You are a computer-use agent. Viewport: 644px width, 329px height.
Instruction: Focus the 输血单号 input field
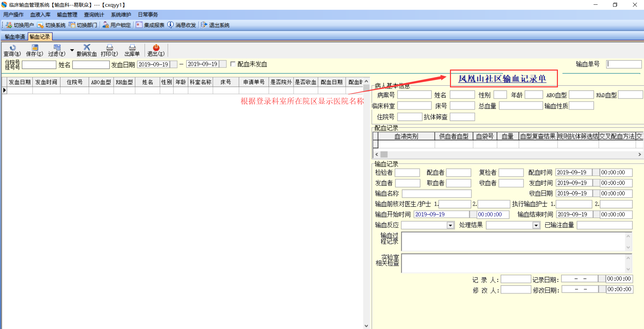[624, 64]
